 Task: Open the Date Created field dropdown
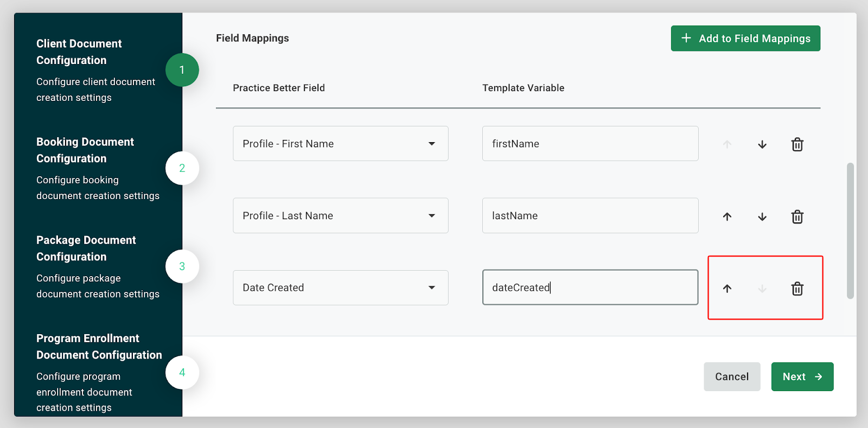[x=340, y=288]
